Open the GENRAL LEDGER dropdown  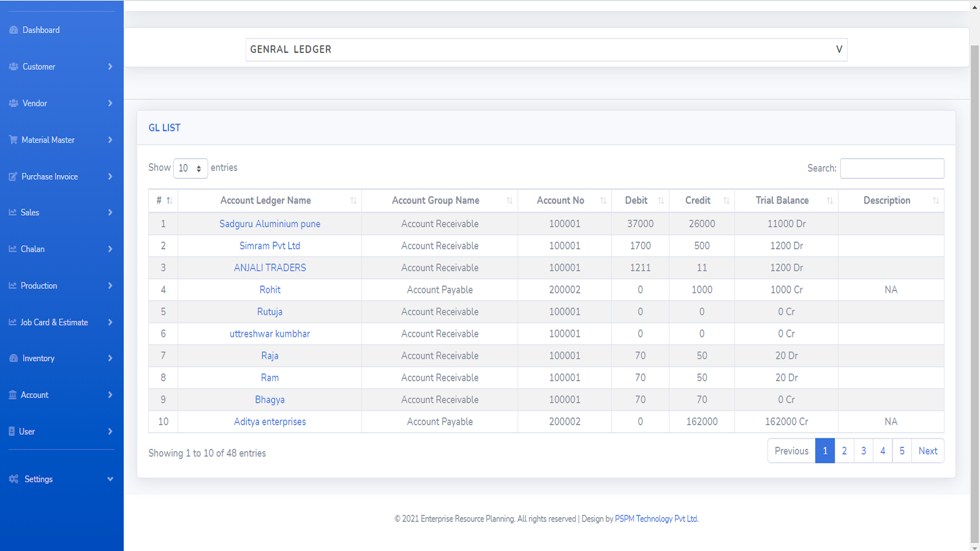[x=546, y=50]
